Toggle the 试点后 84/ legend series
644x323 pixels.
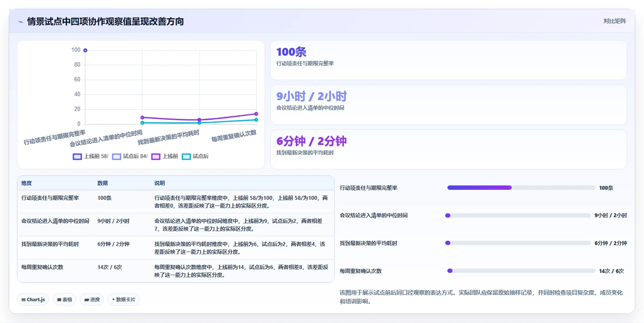[130, 156]
